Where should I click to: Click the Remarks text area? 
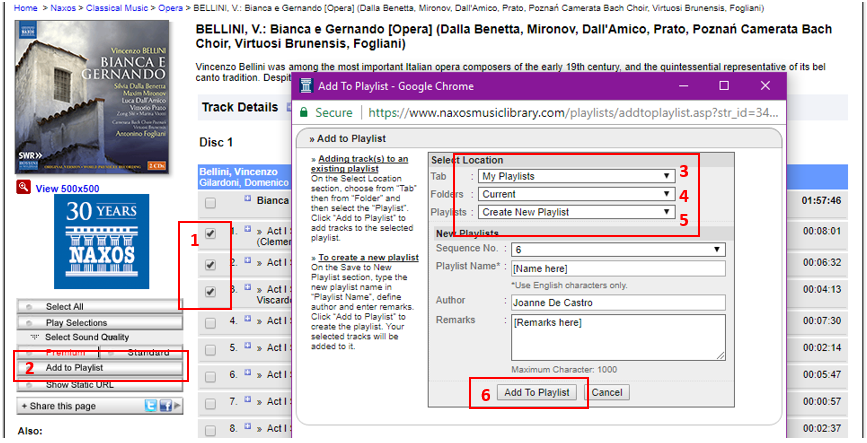click(618, 337)
